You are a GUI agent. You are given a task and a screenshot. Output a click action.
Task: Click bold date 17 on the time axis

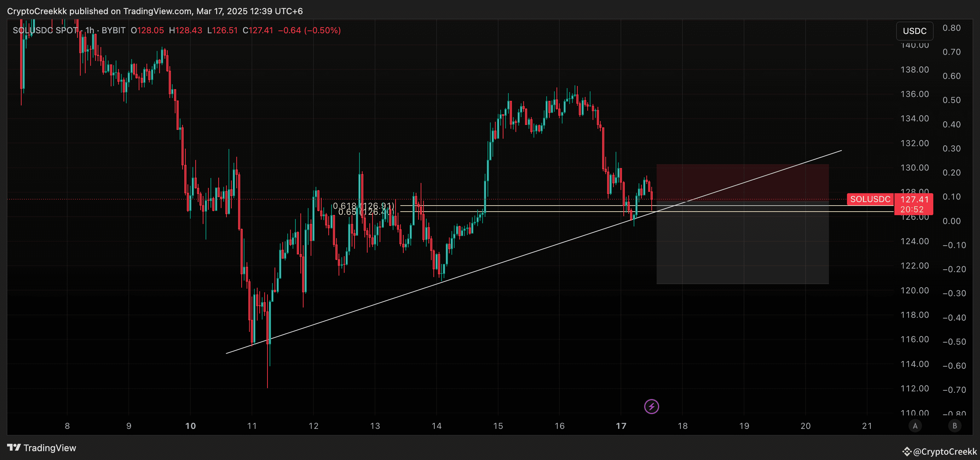pos(621,426)
